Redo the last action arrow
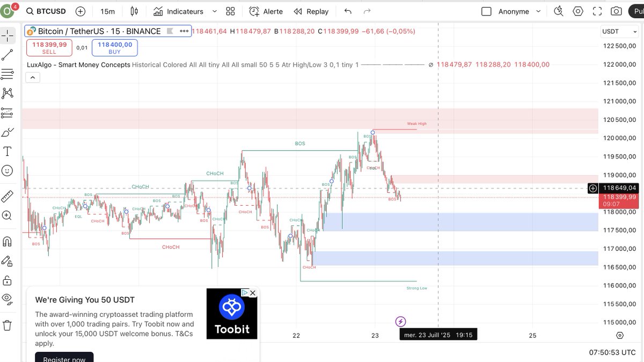This screenshot has height=362, width=644. (x=367, y=11)
